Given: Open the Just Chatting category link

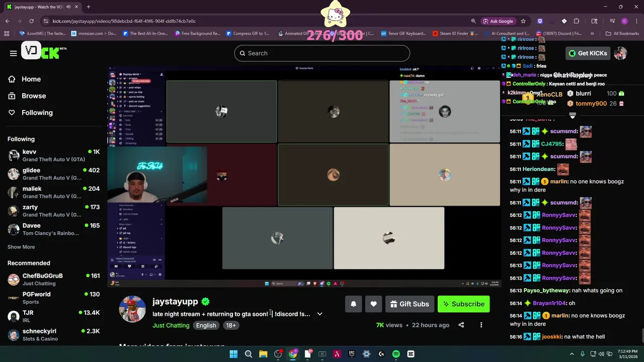Looking at the screenshot, I should 171,325.
